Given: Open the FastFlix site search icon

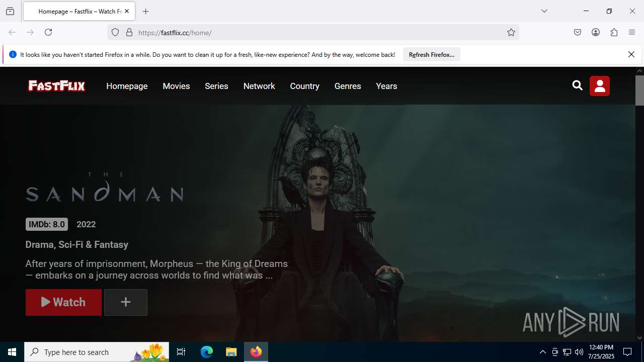Looking at the screenshot, I should [577, 85].
